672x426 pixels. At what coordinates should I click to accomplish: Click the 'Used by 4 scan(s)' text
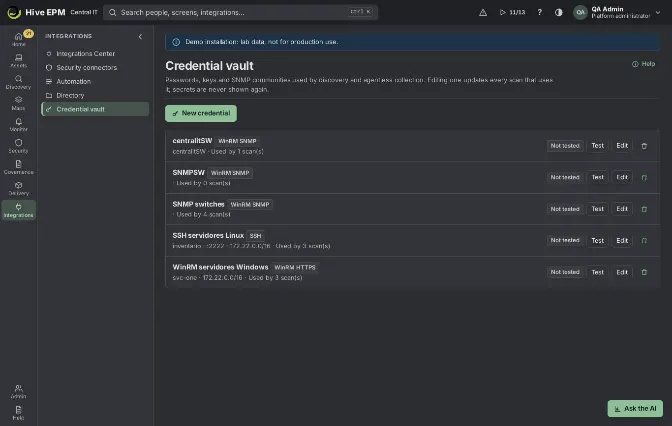coord(203,214)
